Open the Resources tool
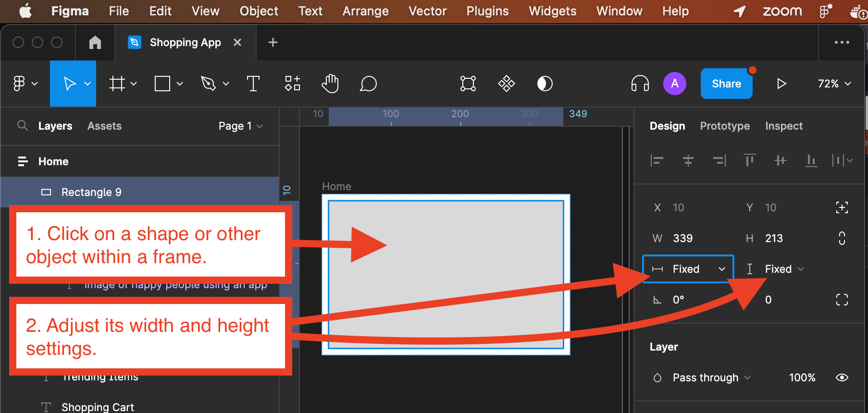 (x=292, y=84)
